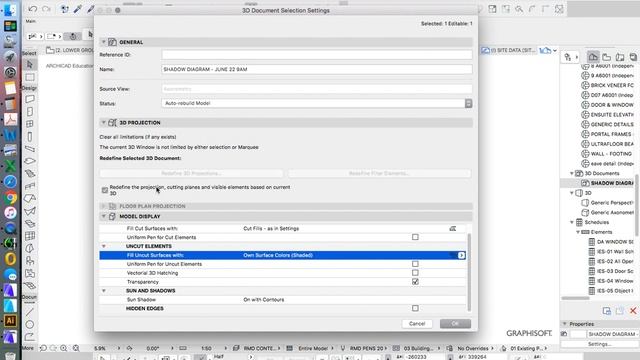Choose the Window tool in toolbox

pyautogui.click(x=29, y=124)
